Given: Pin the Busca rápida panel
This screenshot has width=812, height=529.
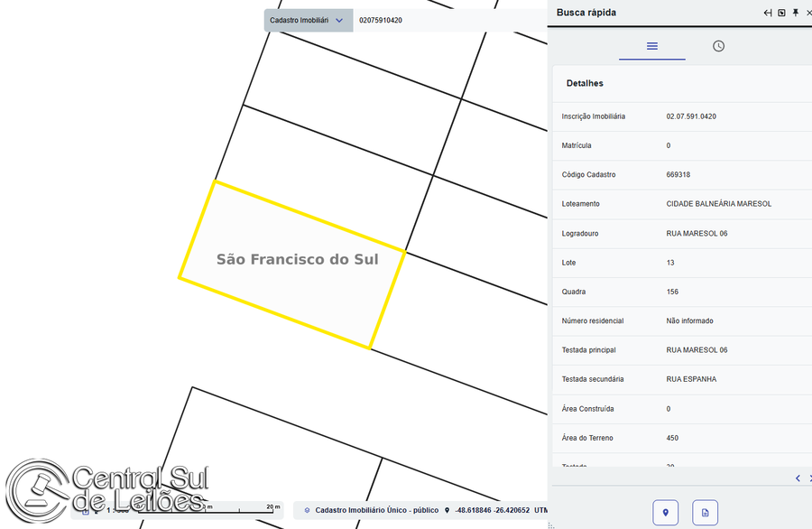Looking at the screenshot, I should click(796, 13).
